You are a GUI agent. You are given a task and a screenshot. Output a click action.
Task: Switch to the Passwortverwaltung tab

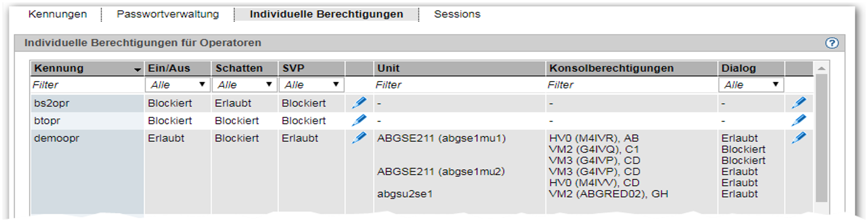[168, 14]
